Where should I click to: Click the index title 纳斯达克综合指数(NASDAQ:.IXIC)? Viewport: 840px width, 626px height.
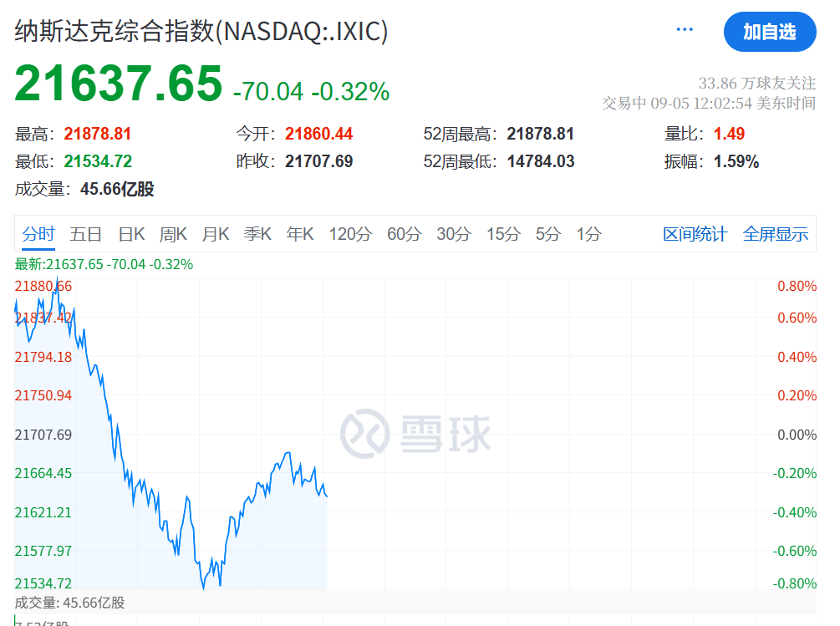(201, 31)
